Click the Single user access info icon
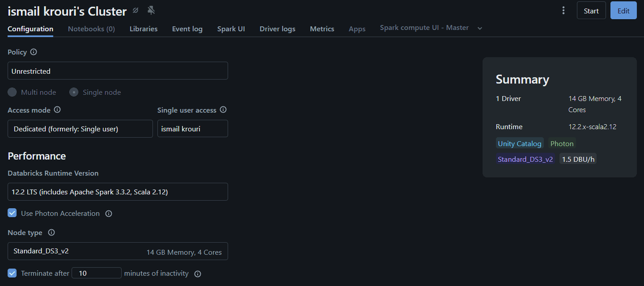The width and height of the screenshot is (644, 286). click(223, 110)
